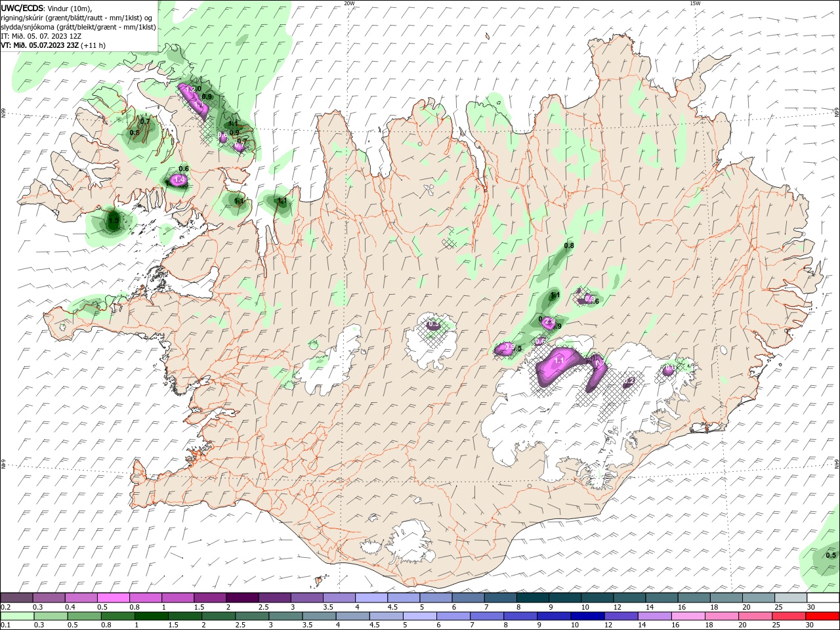Screen dimensions: 840x630
Task: Click the '30' label on the lower scale
Action: click(x=810, y=625)
